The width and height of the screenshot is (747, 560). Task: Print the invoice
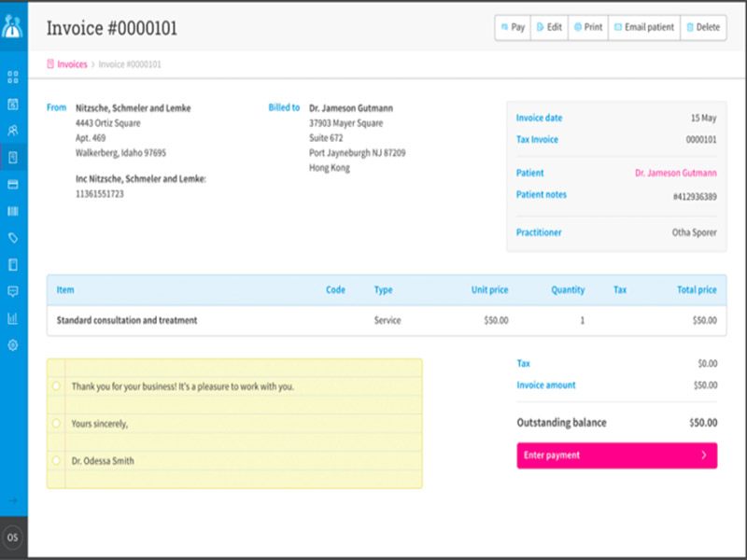coord(587,28)
